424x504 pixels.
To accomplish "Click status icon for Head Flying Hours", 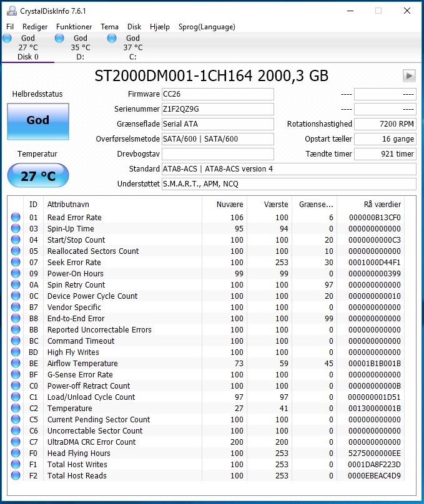I will click(x=16, y=453).
